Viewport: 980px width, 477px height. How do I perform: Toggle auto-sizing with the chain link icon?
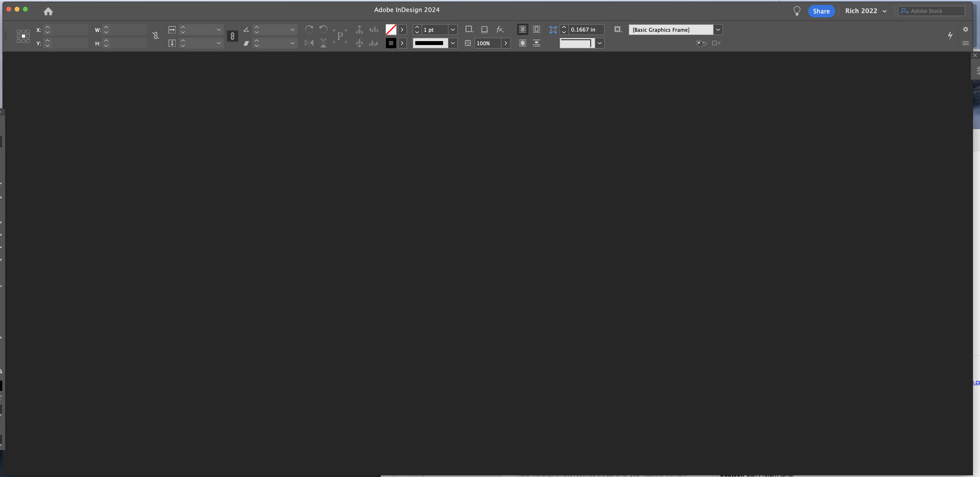coord(233,37)
